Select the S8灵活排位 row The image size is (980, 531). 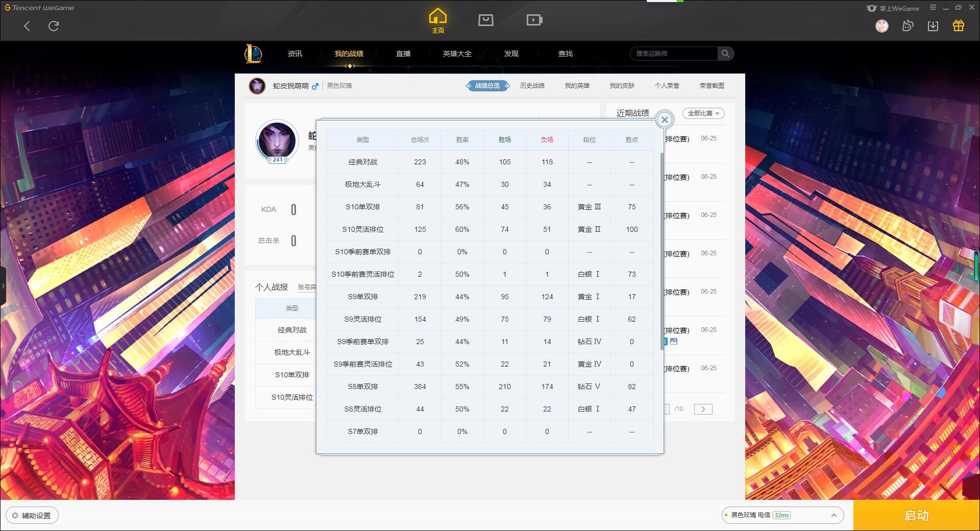(490, 409)
